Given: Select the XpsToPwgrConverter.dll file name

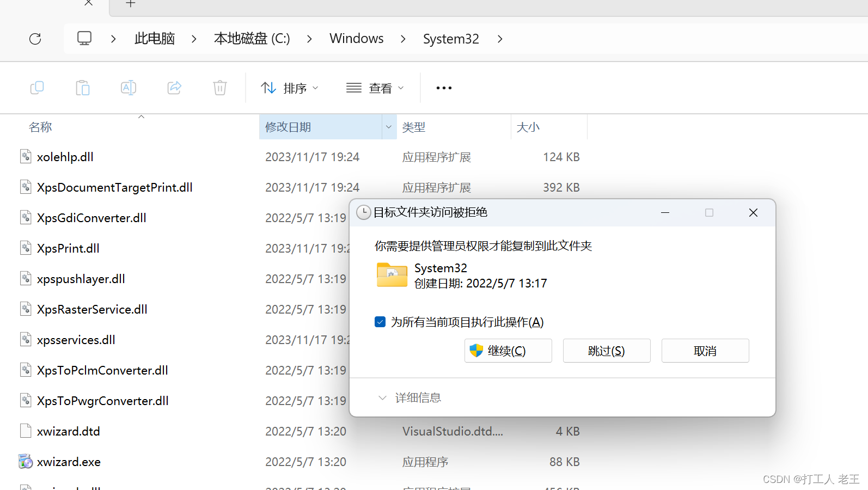Looking at the screenshot, I should point(103,401).
